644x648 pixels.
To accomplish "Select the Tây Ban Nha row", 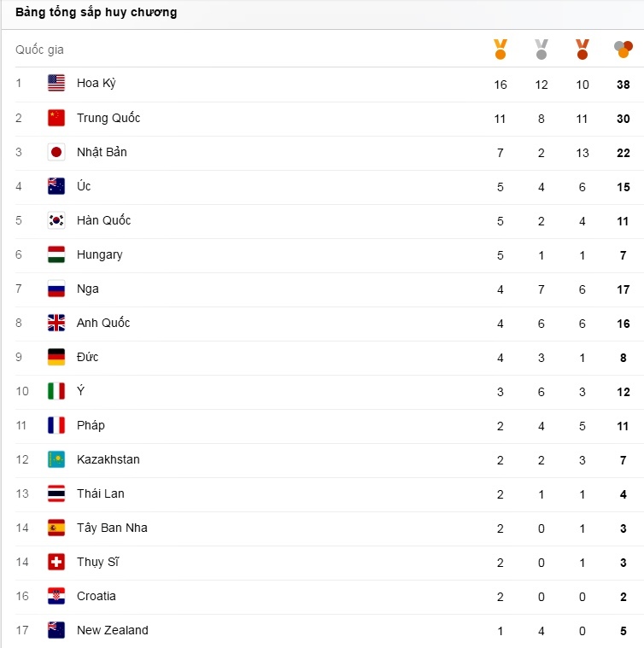I will (x=112, y=528).
